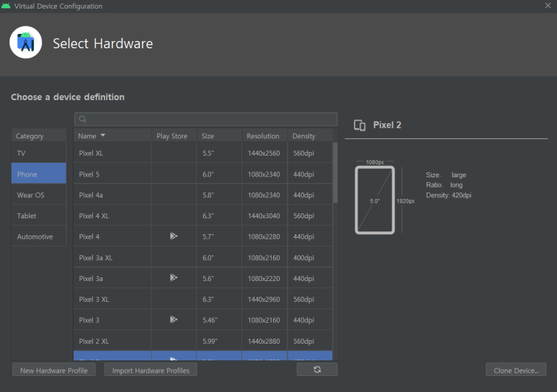The height and width of the screenshot is (392, 557).
Task: Click the device icon beside Pixel 2 title
Action: (360, 125)
